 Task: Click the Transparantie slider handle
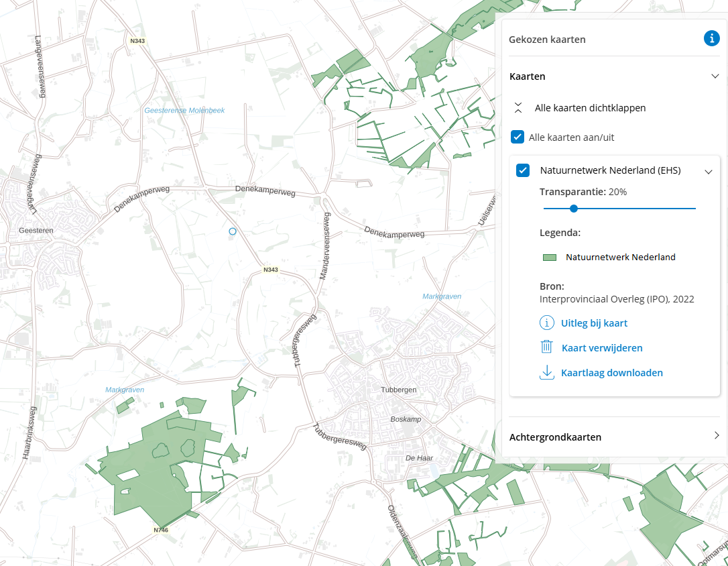574,209
